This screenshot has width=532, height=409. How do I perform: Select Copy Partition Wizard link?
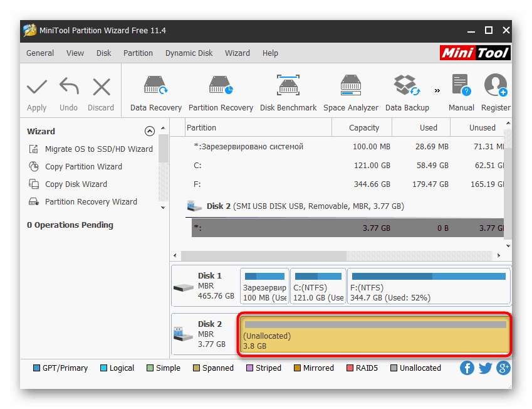83,167
